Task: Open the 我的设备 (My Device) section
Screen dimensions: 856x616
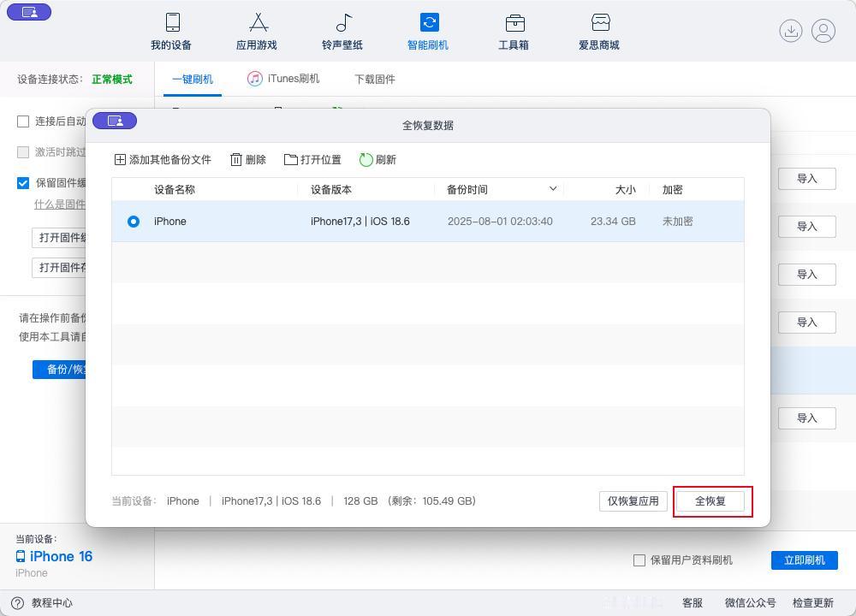Action: [171, 32]
